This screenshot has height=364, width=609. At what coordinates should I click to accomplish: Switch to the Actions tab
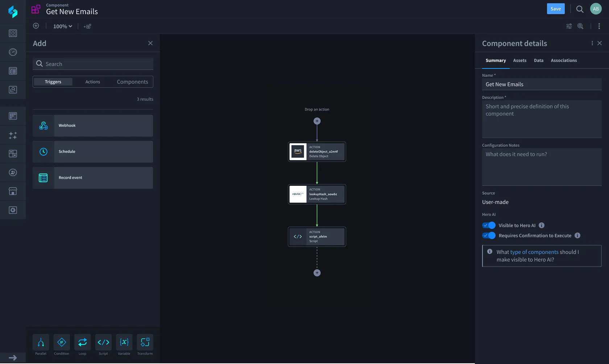tap(93, 82)
